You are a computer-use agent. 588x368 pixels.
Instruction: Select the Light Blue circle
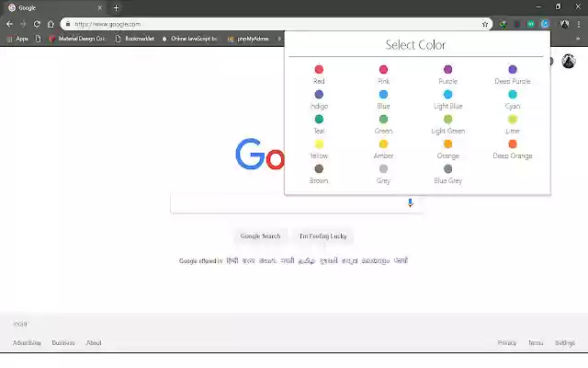tap(447, 94)
